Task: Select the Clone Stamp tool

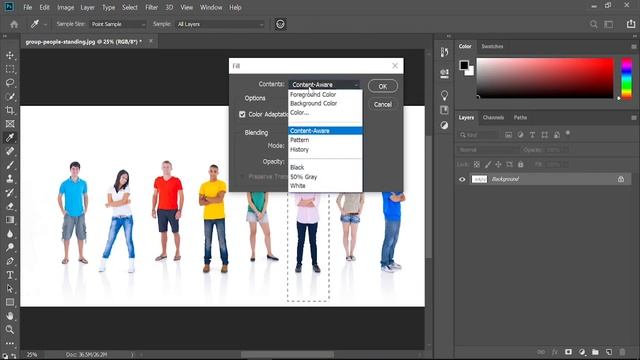Action: pyautogui.click(x=10, y=179)
